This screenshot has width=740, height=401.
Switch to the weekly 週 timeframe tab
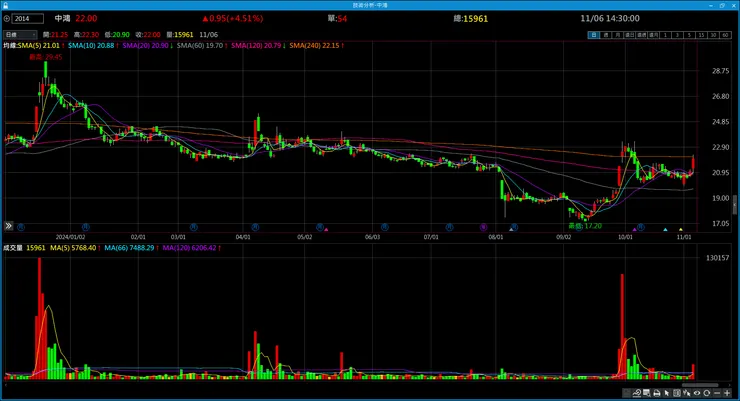(606, 35)
